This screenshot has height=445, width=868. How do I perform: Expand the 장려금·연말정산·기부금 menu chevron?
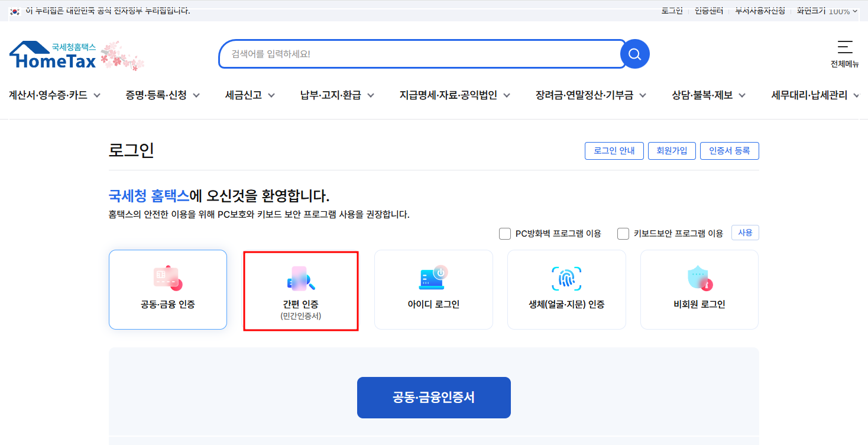[643, 95]
